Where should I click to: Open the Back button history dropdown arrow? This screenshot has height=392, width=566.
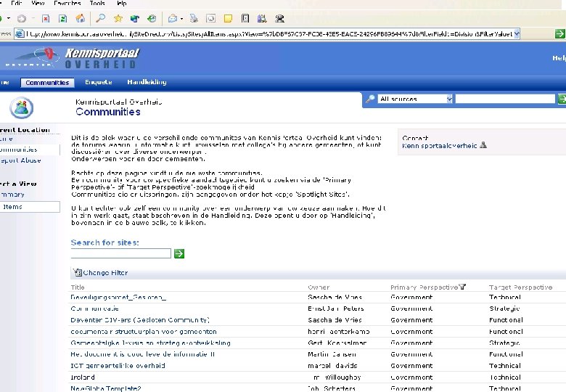9,18
